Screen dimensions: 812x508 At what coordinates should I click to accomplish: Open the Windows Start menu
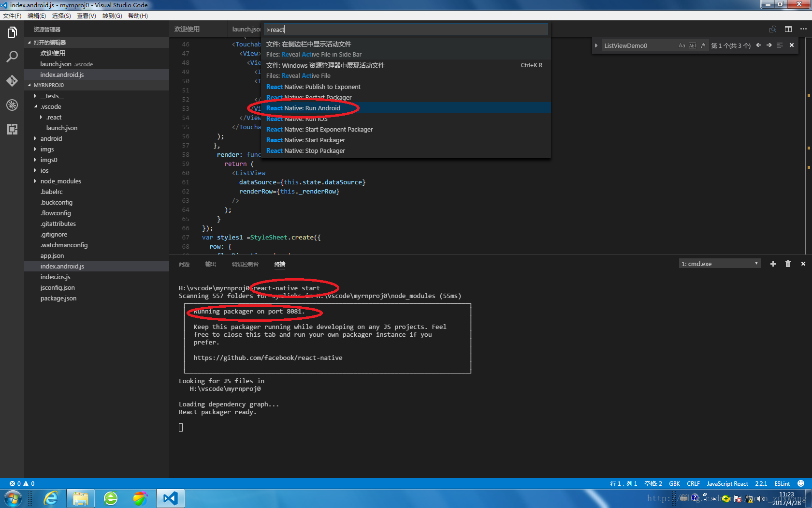pos(13,498)
